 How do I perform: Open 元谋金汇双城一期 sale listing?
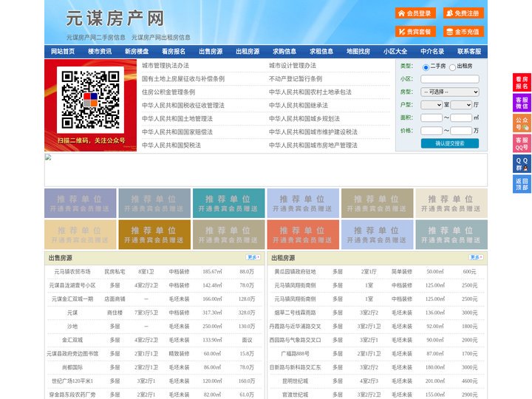click(72, 299)
